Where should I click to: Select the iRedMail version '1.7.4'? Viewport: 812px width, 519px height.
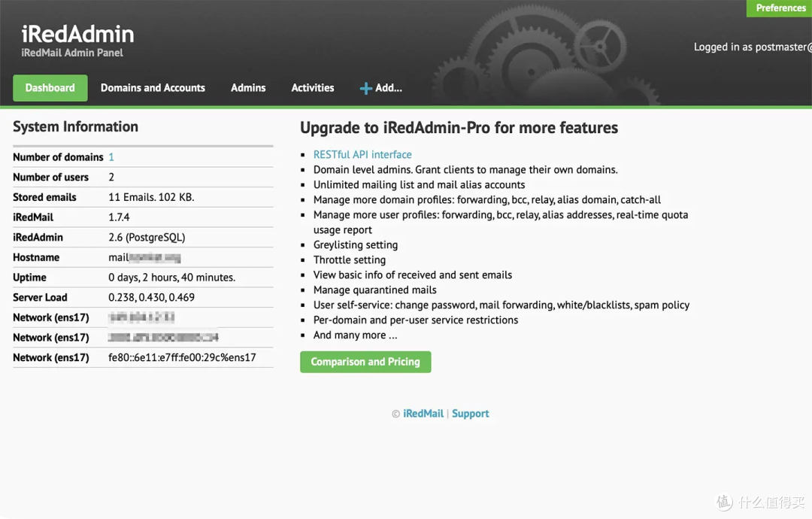coord(119,217)
